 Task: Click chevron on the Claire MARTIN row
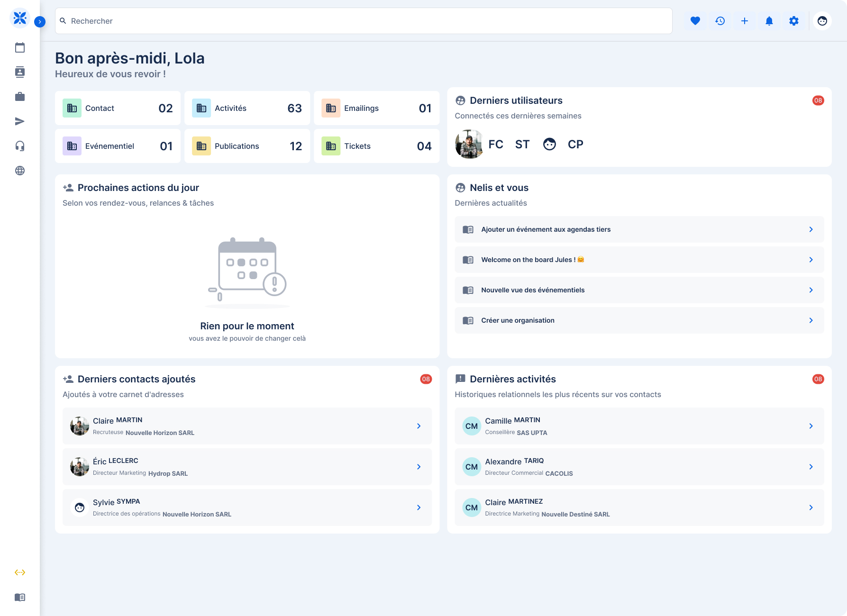(x=419, y=426)
